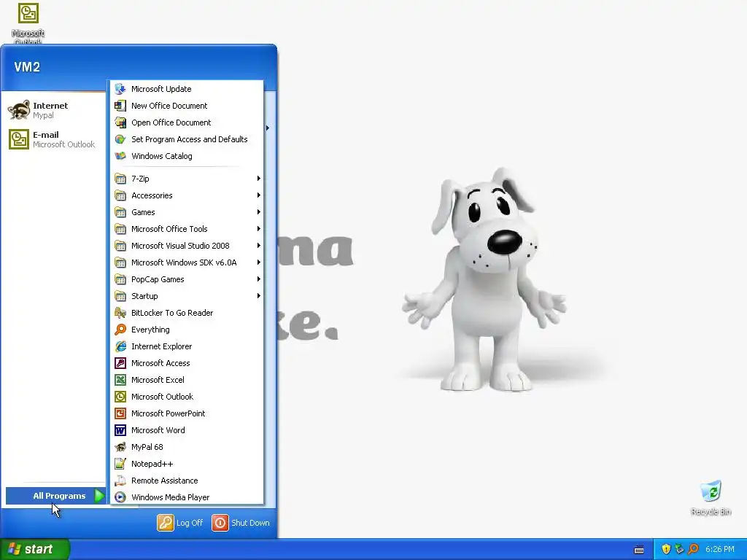The height and width of the screenshot is (560, 747).
Task: Choose Notepad++ menu entry text
Action: coord(152,464)
